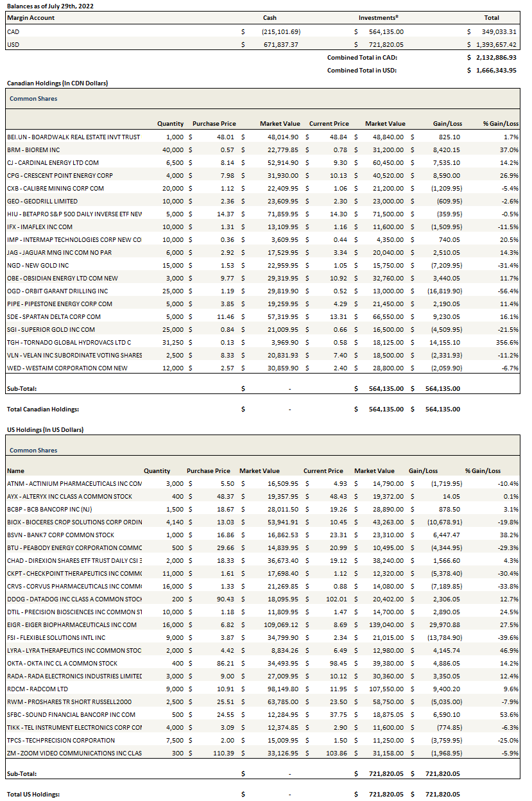Image resolution: width=532 pixels, height=801 pixels.
Task: Click the US Holdings section heading
Action: (x=45, y=429)
